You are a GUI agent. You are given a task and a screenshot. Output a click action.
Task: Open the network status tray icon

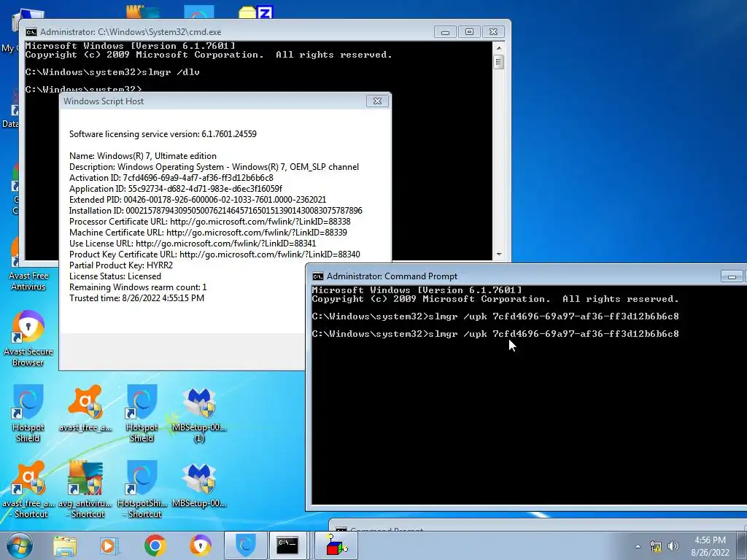click(x=656, y=546)
